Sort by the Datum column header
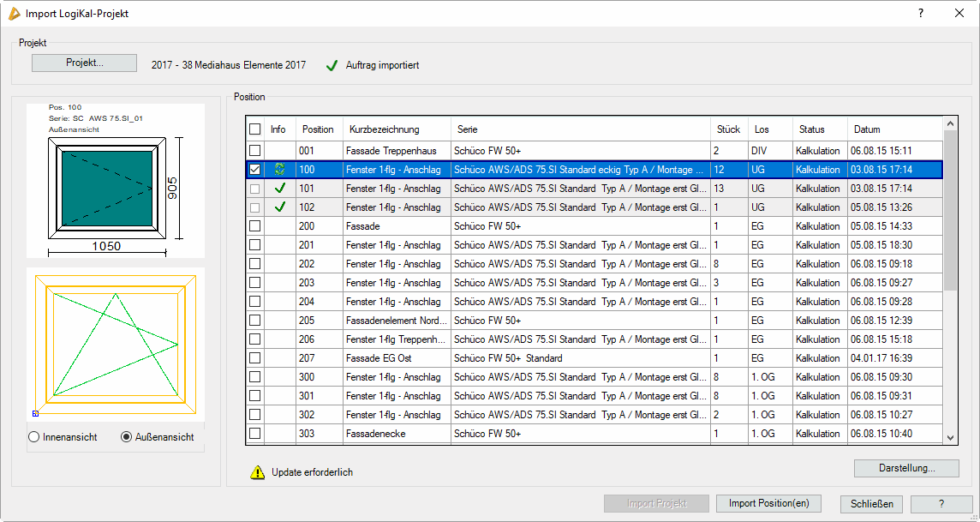This screenshot has width=980, height=522. tap(867, 129)
